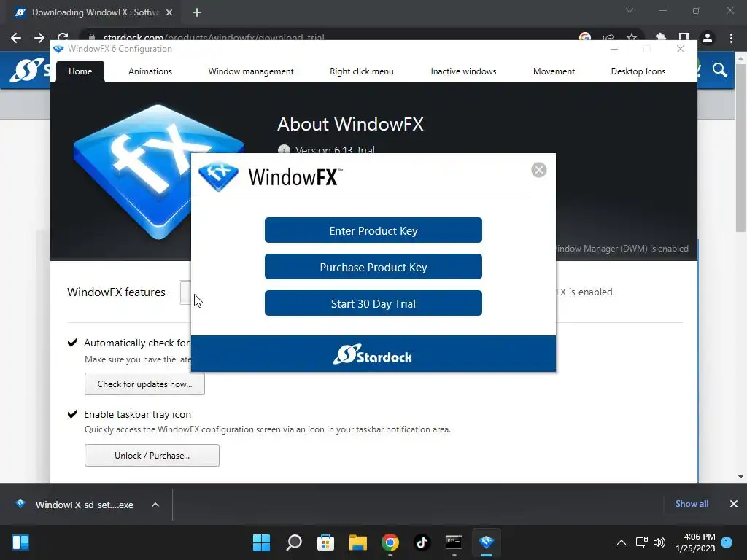The width and height of the screenshot is (747, 560).
Task: Open the Animations tab
Action: coord(150,71)
